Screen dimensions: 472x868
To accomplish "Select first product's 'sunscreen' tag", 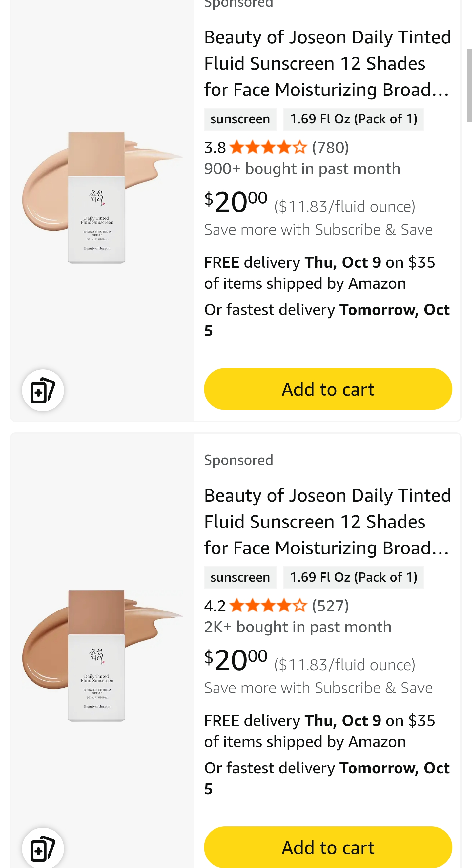I will click(240, 119).
